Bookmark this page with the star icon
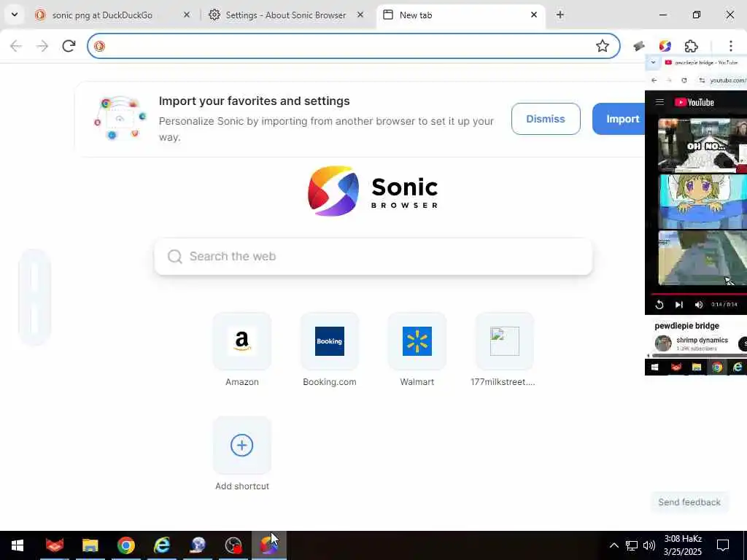This screenshot has height=560, width=747. 603,46
